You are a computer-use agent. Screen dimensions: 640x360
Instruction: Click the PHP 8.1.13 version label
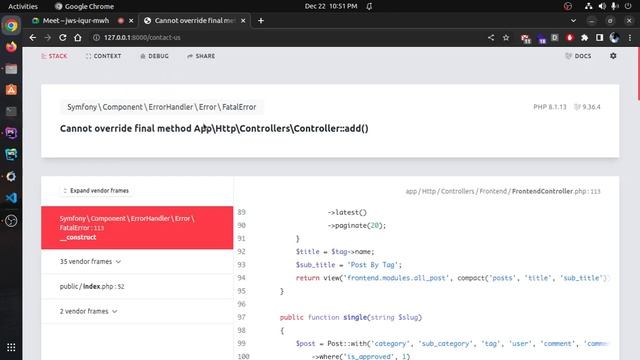[550, 107]
